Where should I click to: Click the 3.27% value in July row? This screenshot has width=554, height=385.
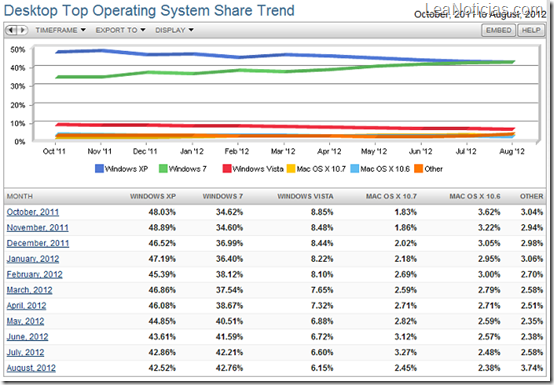point(406,352)
